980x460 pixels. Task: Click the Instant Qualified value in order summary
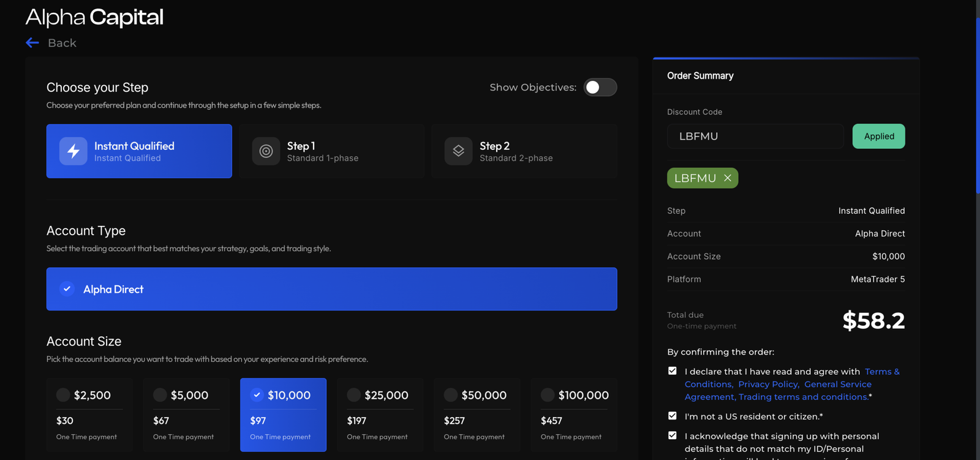point(872,211)
